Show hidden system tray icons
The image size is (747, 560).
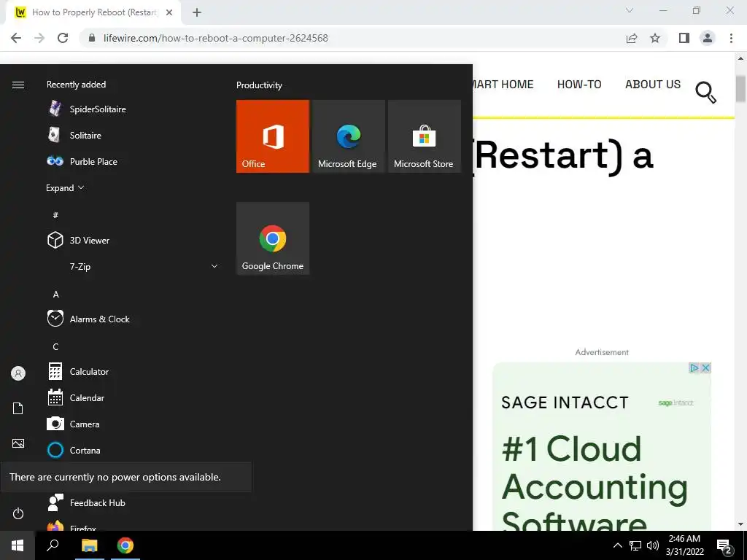point(617,545)
